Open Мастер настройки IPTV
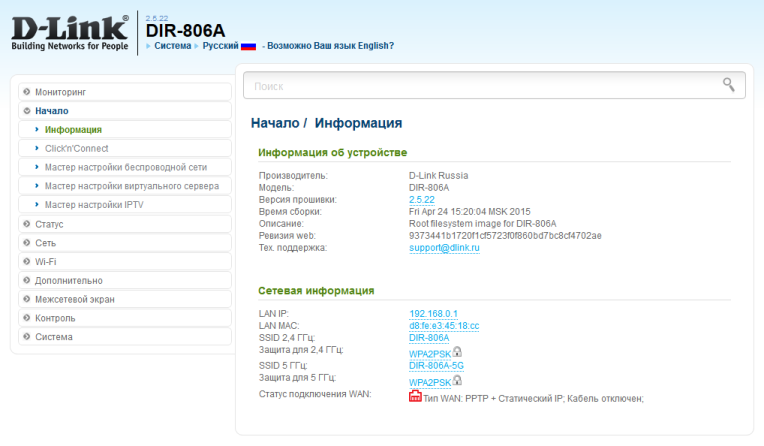764x446 pixels. [125, 205]
